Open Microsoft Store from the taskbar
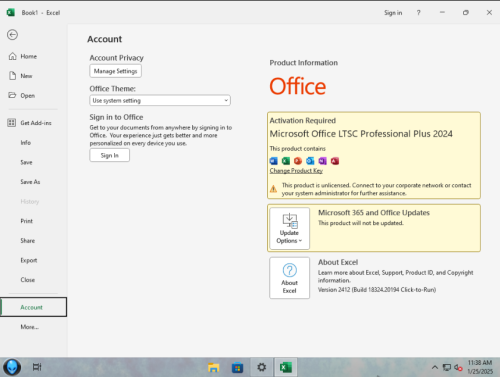The image size is (500, 377). [x=237, y=367]
